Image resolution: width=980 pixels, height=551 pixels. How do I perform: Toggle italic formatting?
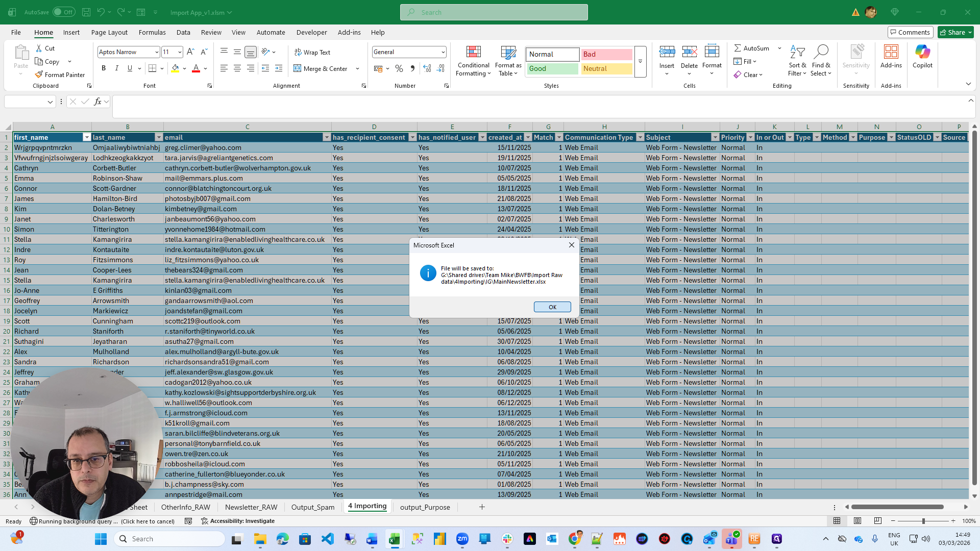(117, 68)
